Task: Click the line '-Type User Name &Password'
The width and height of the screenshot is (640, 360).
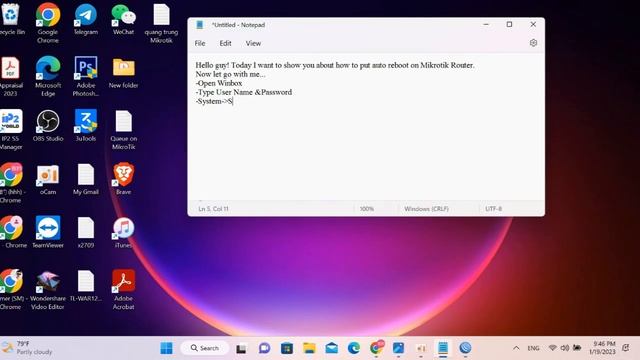Action: pyautogui.click(x=244, y=92)
